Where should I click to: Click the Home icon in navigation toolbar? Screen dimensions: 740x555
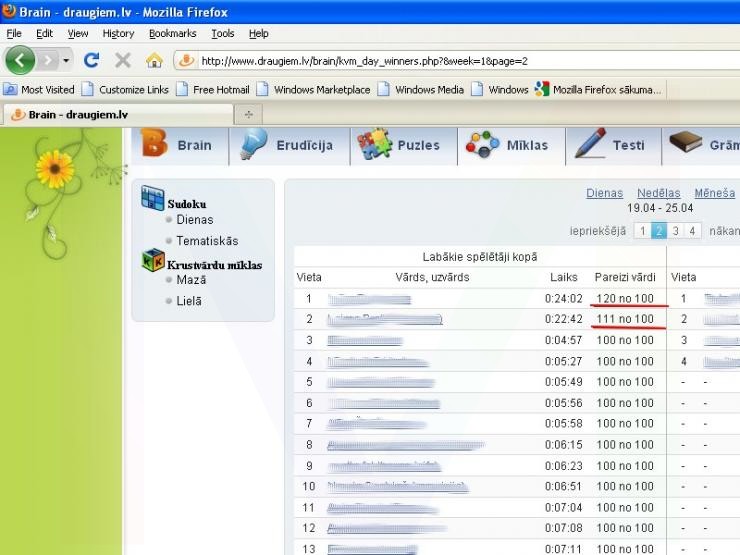click(154, 61)
